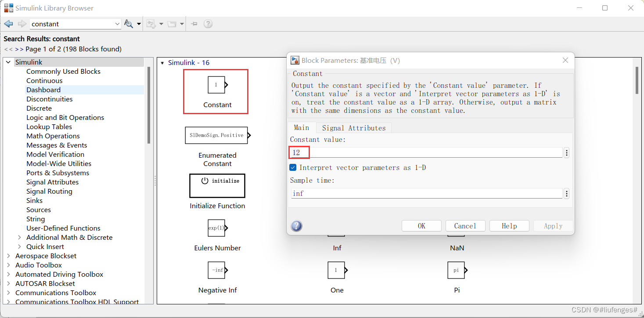Click the Sample time input field
Image resolution: width=644 pixels, height=318 pixels.
point(426,193)
